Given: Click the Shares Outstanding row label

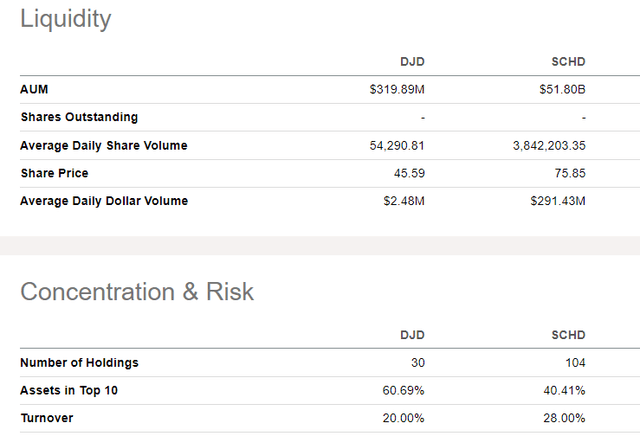Looking at the screenshot, I should coord(79,118).
